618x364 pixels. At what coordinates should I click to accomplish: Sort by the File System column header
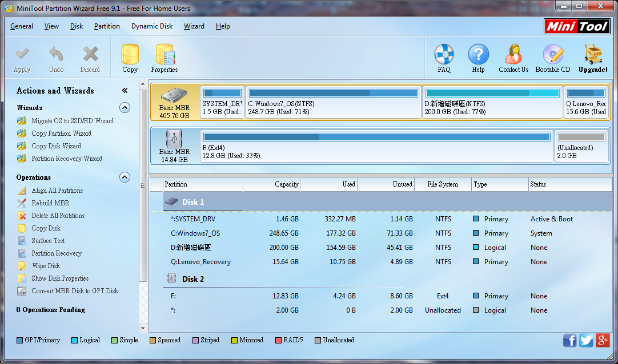coord(443,184)
